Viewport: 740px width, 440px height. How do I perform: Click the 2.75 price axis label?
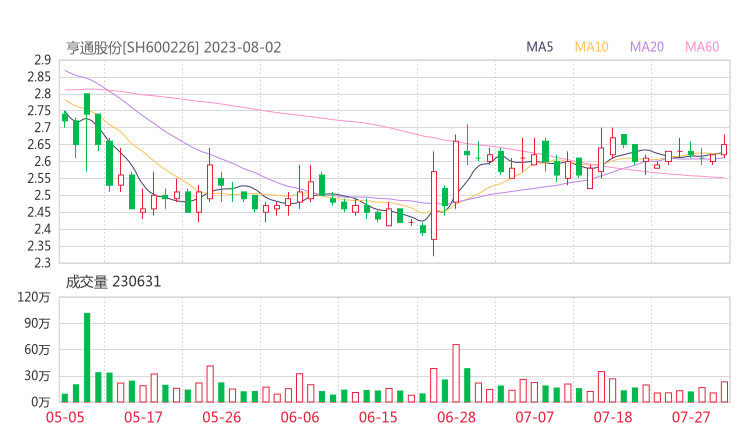pos(39,111)
